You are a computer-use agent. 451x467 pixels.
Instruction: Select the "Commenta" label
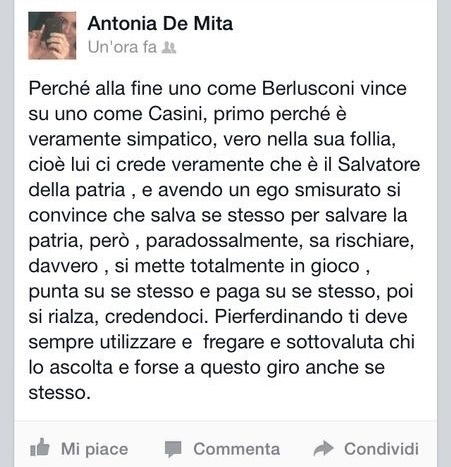(237, 449)
